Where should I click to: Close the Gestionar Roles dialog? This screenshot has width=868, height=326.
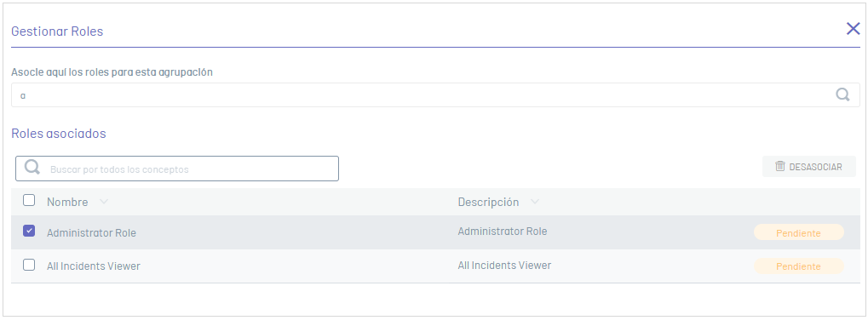tap(853, 29)
